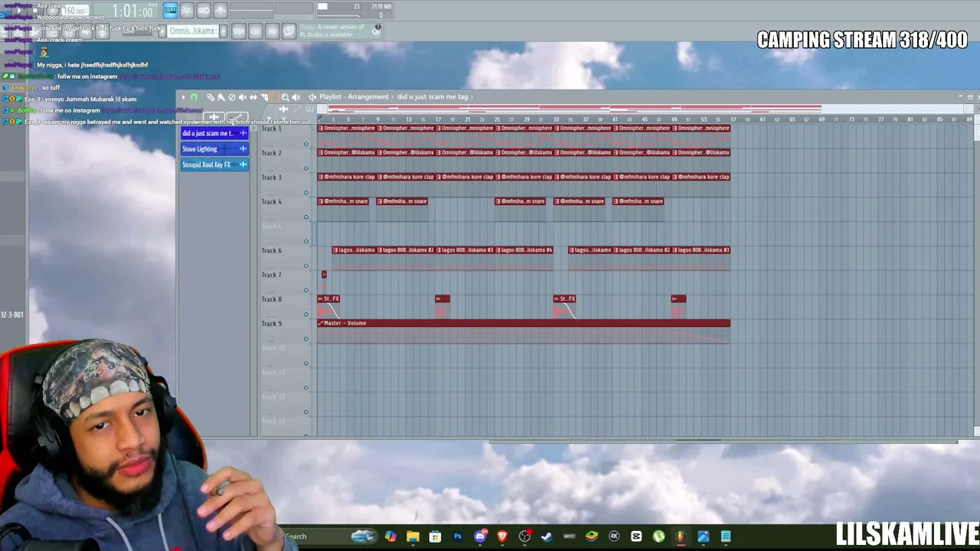
Task: Click the Alt key button in FL toolbar
Action: [x=272, y=31]
